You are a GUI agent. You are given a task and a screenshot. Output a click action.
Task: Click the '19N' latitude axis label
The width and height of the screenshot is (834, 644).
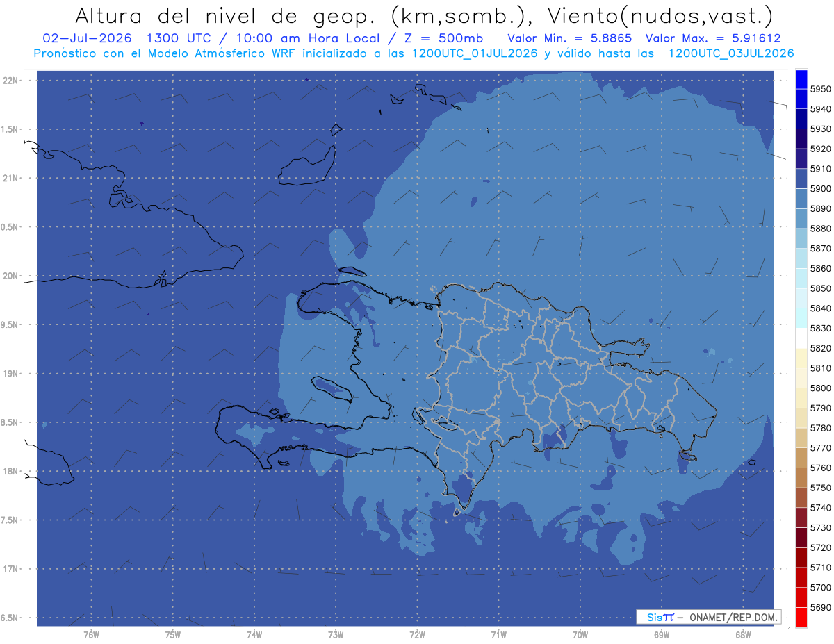click(10, 374)
